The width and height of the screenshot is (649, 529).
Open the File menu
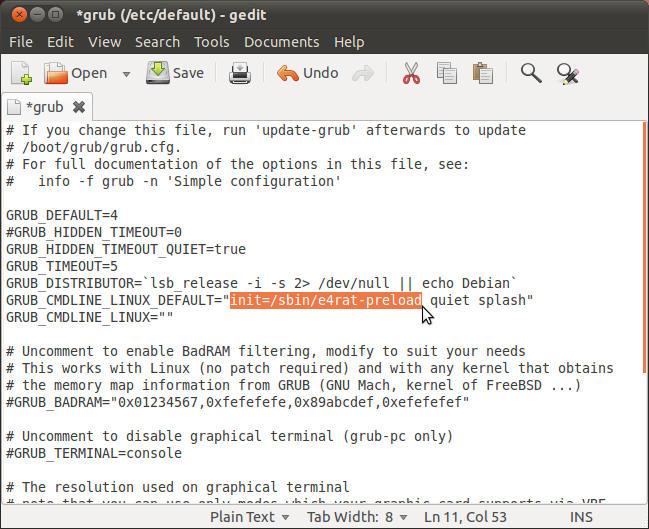[x=21, y=42]
